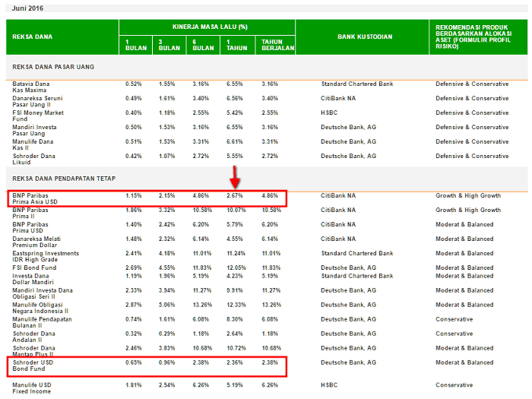The height and width of the screenshot is (399, 532).
Task: Click the Schroder Dana Mantap Plus II name
Action: pos(34,351)
